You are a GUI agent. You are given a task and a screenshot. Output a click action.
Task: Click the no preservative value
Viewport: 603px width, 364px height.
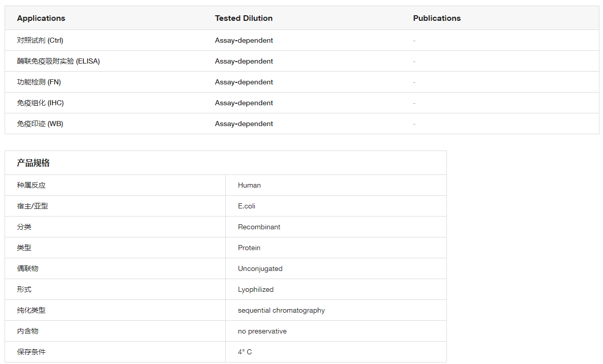(x=262, y=331)
